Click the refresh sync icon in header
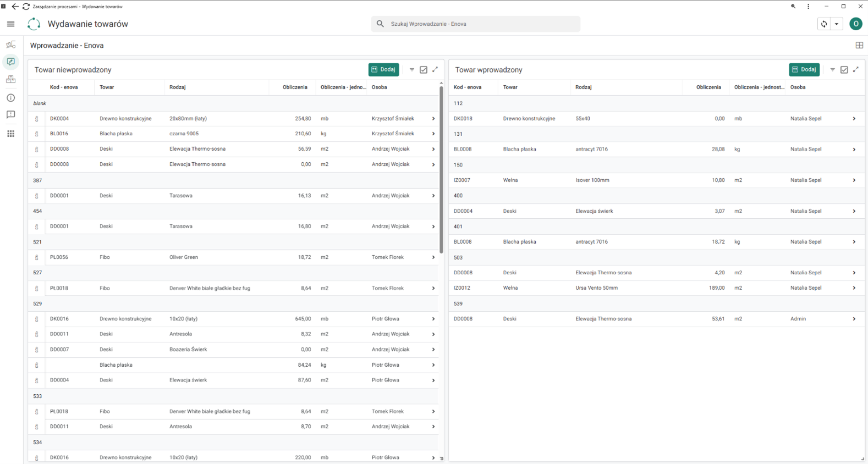Image resolution: width=868 pixels, height=464 pixels. click(824, 24)
